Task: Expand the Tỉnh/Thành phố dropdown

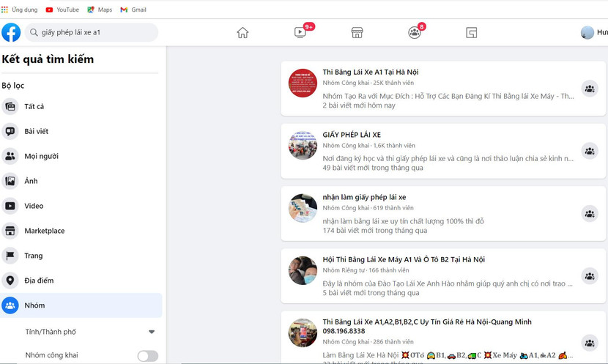Action: pyautogui.click(x=152, y=332)
